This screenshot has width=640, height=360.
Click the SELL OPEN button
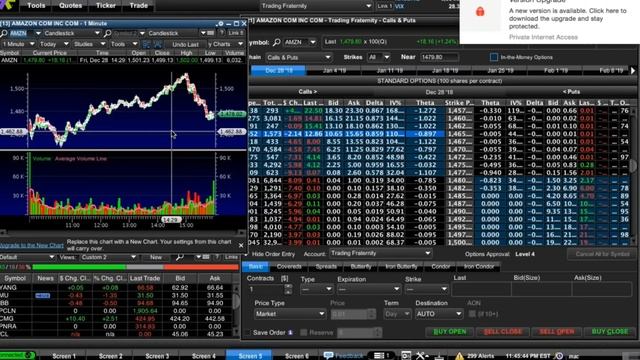click(557, 332)
